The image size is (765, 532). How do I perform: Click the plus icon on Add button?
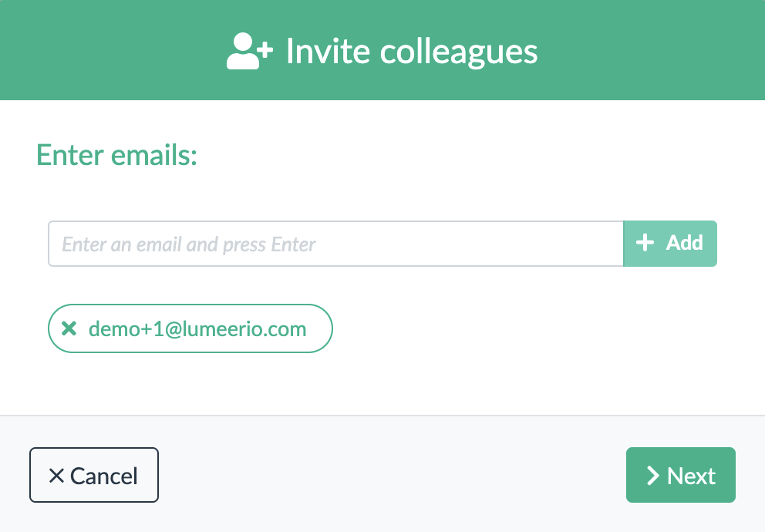pyautogui.click(x=645, y=242)
